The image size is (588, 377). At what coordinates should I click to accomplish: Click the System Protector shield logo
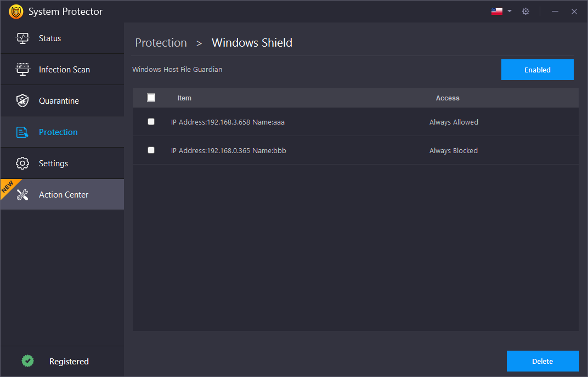click(x=16, y=11)
